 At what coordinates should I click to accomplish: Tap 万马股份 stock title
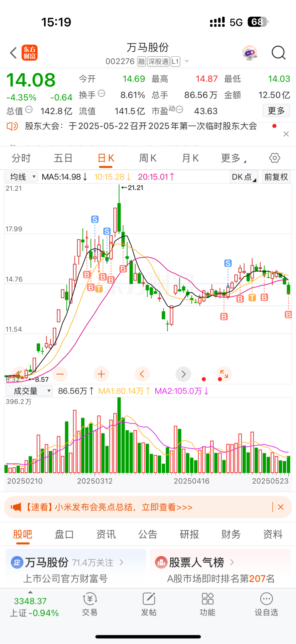pyautogui.click(x=148, y=47)
